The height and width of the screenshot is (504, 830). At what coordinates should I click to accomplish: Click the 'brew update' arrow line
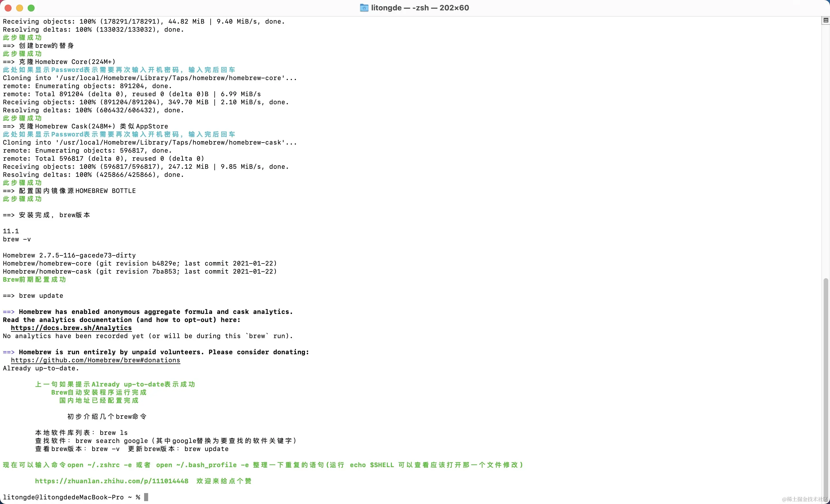pyautogui.click(x=33, y=295)
